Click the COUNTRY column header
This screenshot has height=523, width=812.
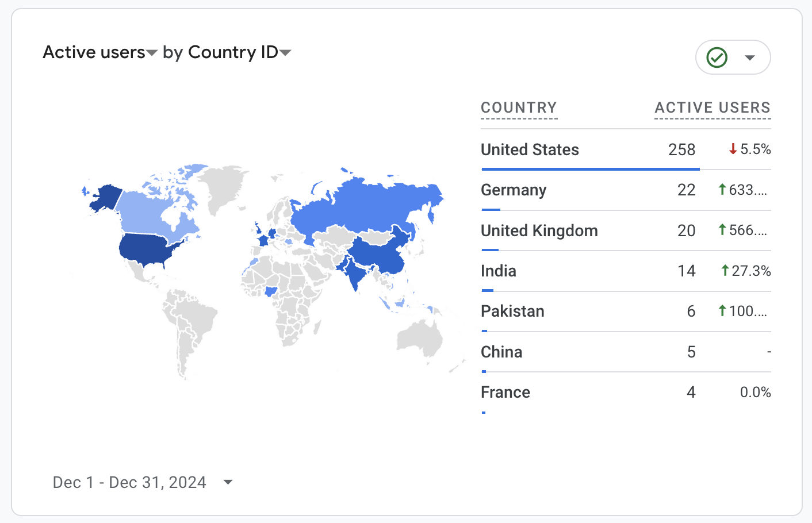[519, 107]
